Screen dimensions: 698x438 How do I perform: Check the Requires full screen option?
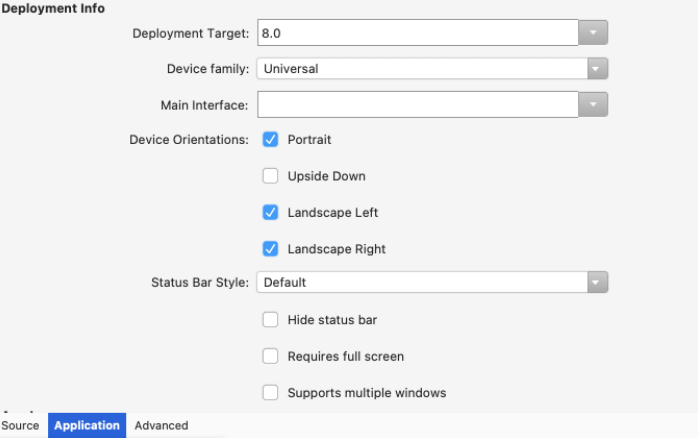click(270, 356)
